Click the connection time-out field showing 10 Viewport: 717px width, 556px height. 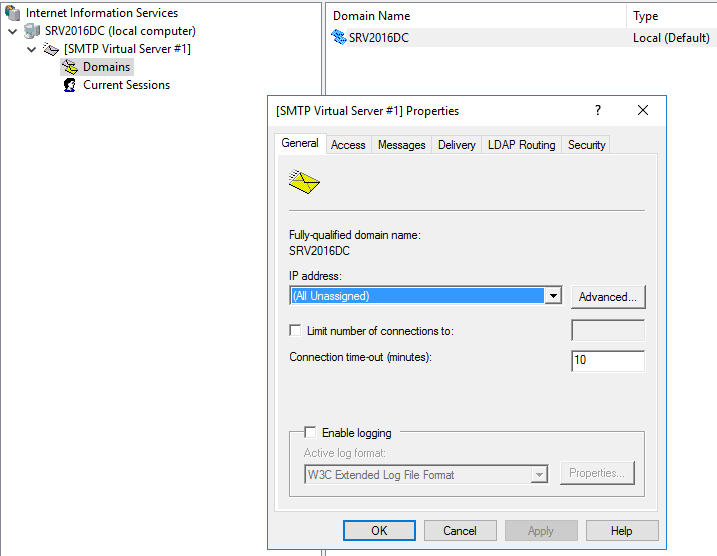tap(608, 361)
